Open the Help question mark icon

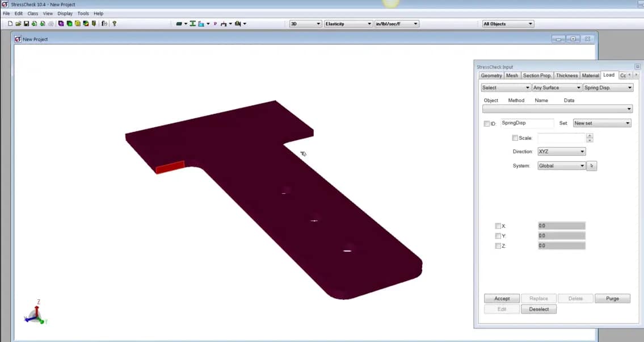[113, 23]
